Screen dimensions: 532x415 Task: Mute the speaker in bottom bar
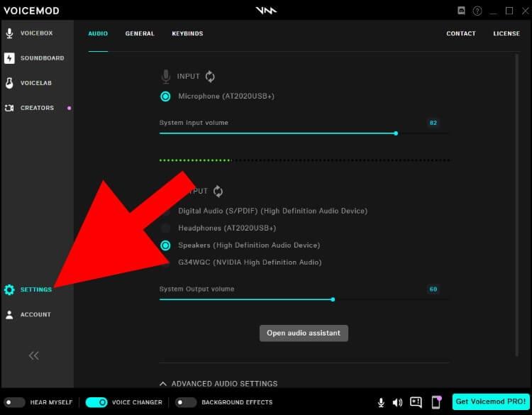[397, 402]
